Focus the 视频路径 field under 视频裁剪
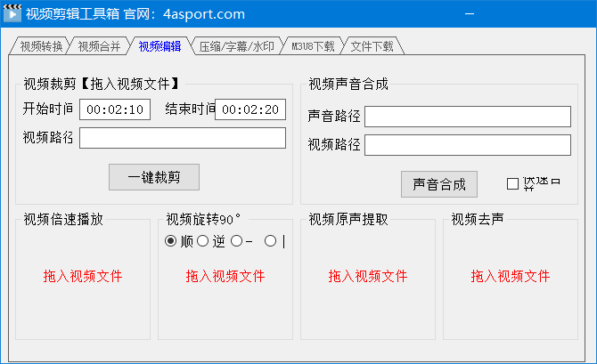 (183, 138)
